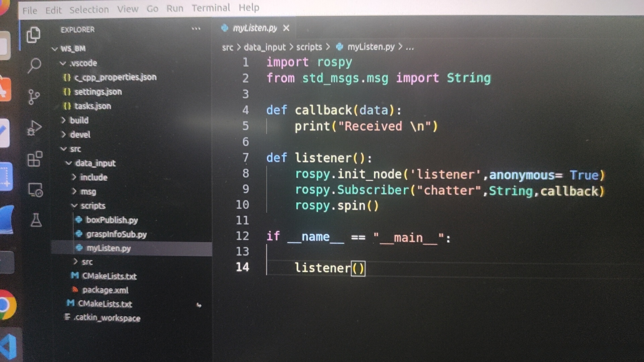Close the myListen.py tab
Image resolution: width=644 pixels, height=362 pixels.
[286, 28]
